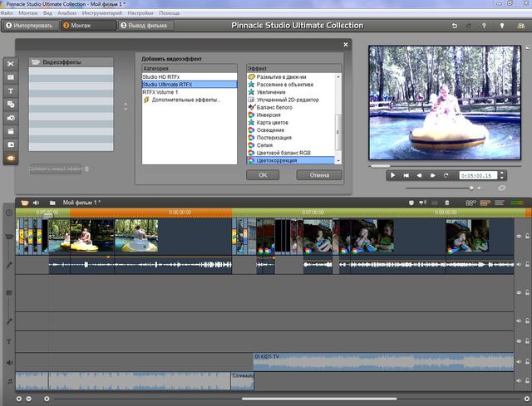Click fast rewind button in player
Screen dimensions: 532x406
(419, 175)
